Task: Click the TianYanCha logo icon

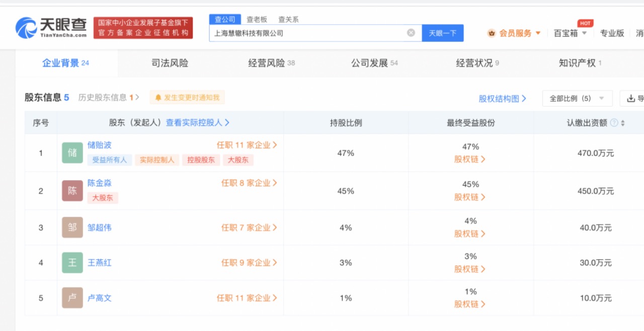Action: tap(27, 28)
